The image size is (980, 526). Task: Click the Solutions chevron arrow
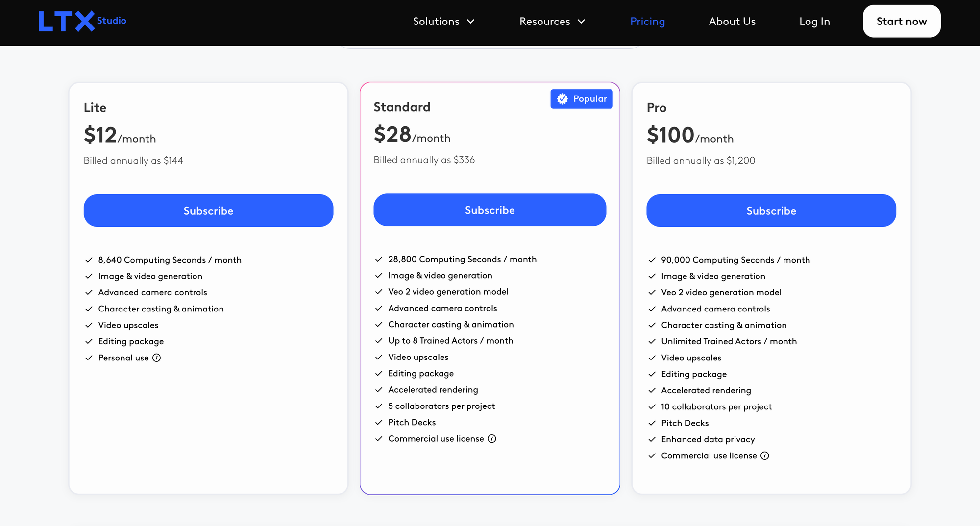coord(471,22)
